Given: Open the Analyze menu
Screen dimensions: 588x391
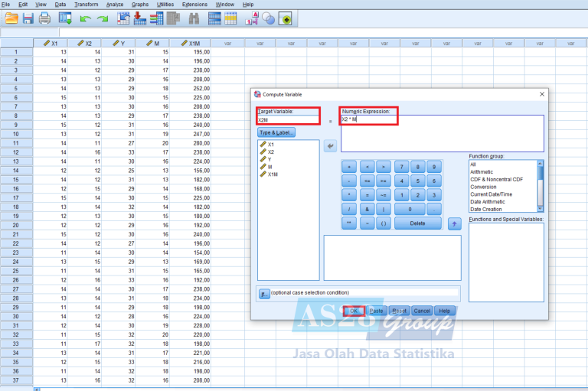Looking at the screenshot, I should pyautogui.click(x=115, y=5).
